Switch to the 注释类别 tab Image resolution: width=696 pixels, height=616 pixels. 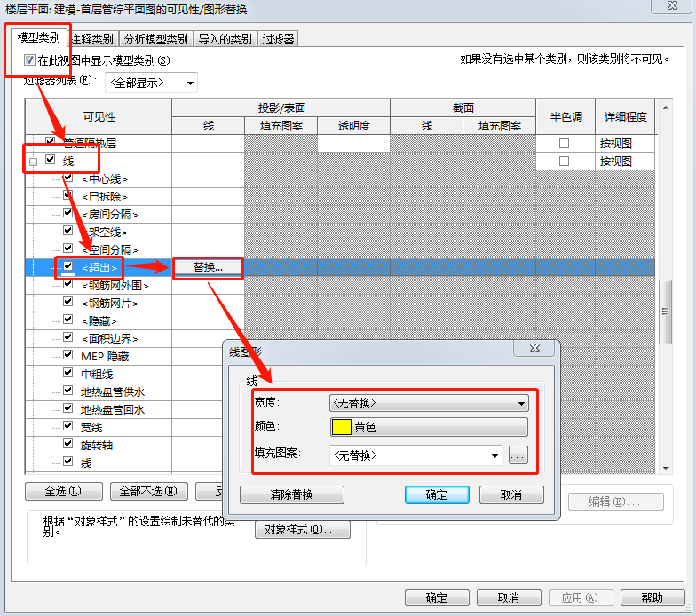click(91, 39)
